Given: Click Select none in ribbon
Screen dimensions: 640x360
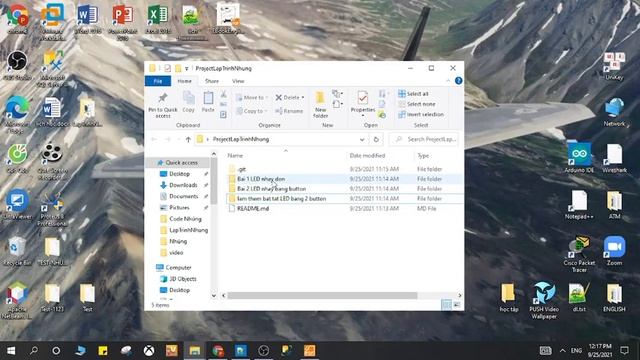Looking at the screenshot, I should point(416,104).
